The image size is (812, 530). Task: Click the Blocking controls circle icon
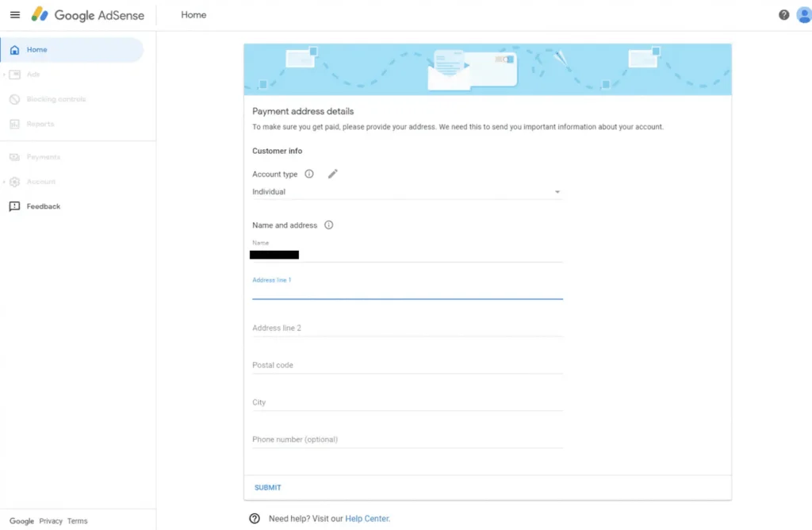coord(14,99)
